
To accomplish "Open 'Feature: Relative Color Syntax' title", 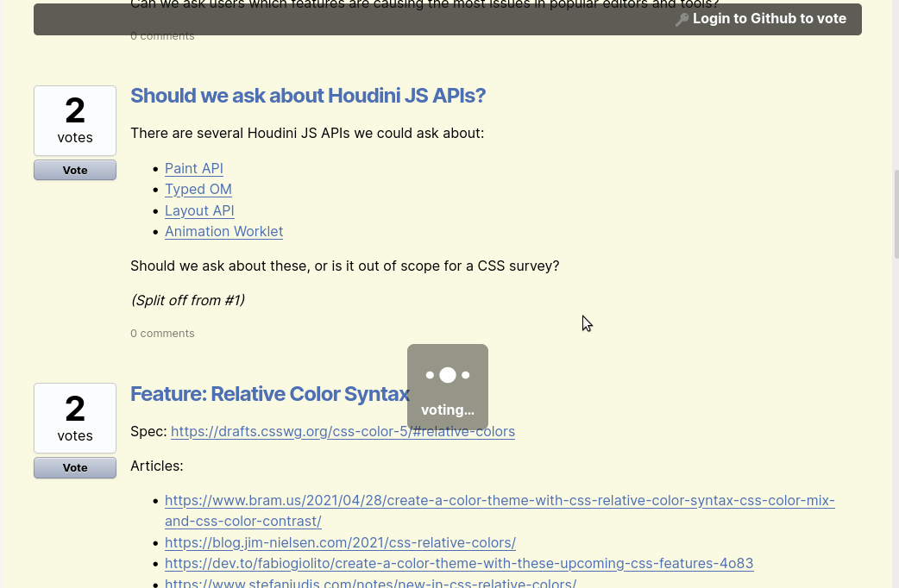I will (x=269, y=394).
